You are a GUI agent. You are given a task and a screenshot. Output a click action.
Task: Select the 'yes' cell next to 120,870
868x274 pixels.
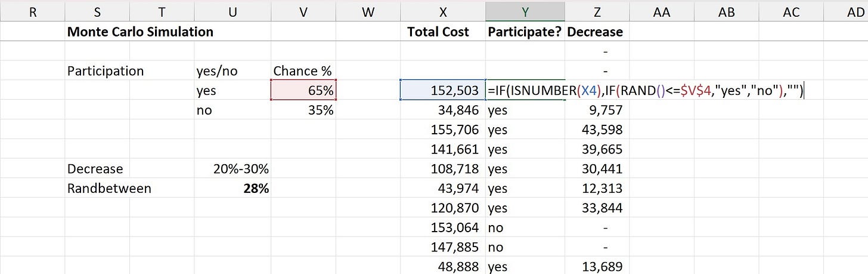(x=525, y=208)
